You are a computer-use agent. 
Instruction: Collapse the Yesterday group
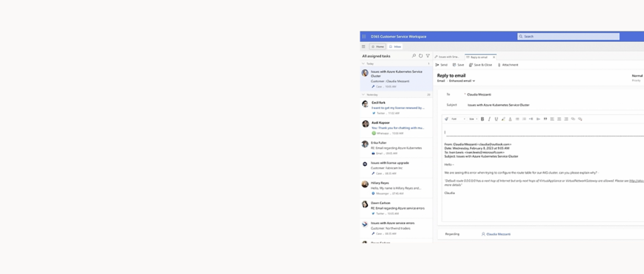click(363, 95)
